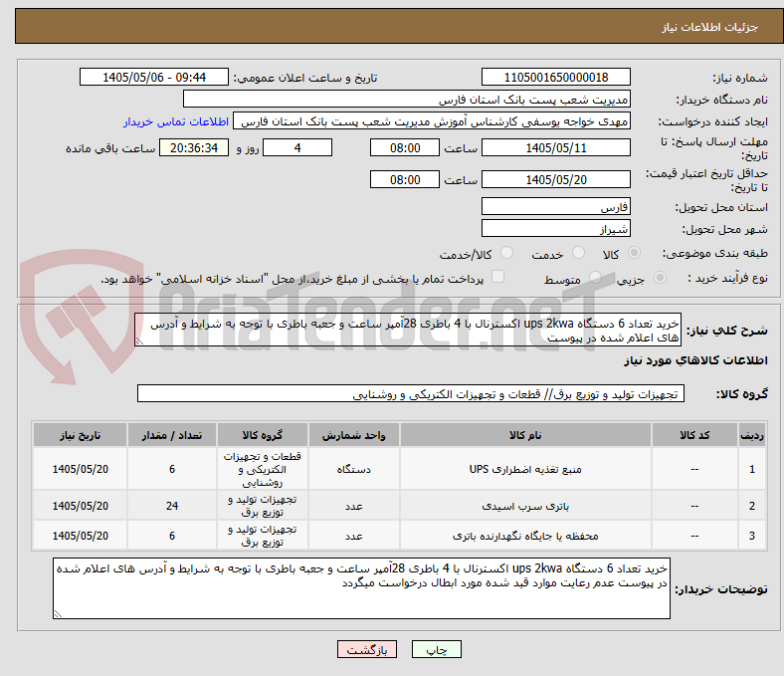Click the delivery province field فارس

click(x=555, y=206)
